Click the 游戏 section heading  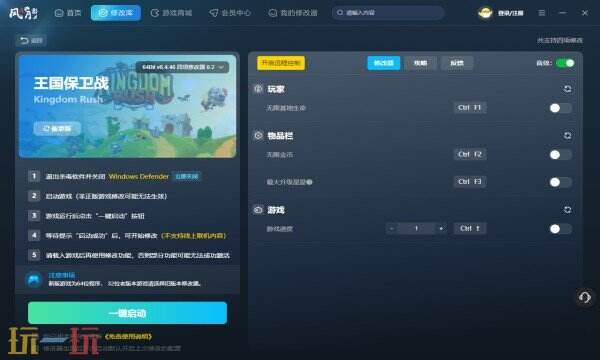pos(276,210)
